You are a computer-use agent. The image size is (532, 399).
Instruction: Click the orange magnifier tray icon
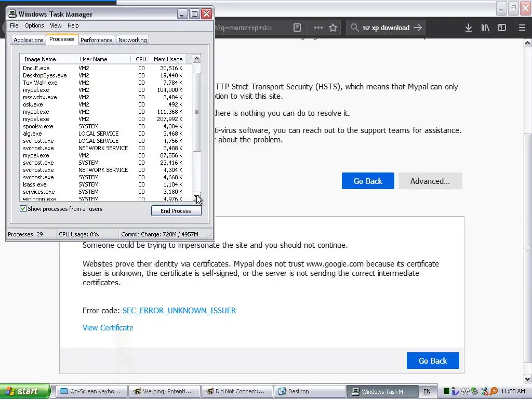494,391
